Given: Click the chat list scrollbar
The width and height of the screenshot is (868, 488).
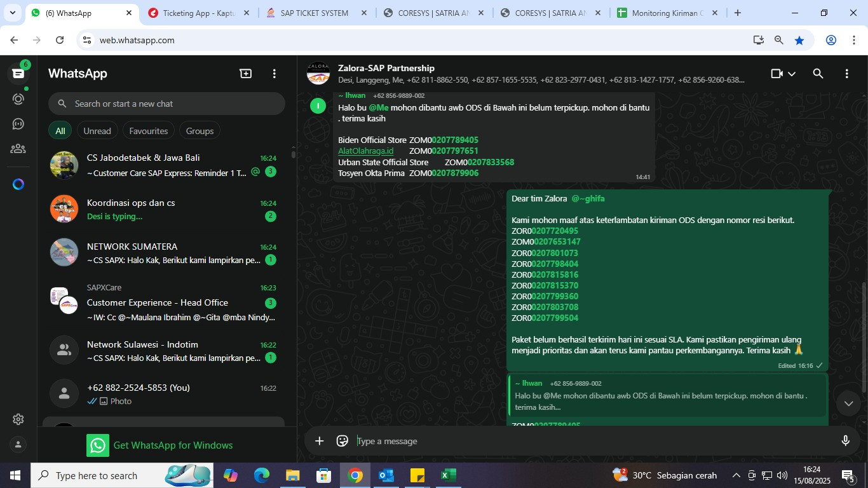Looking at the screenshot, I should 293,154.
